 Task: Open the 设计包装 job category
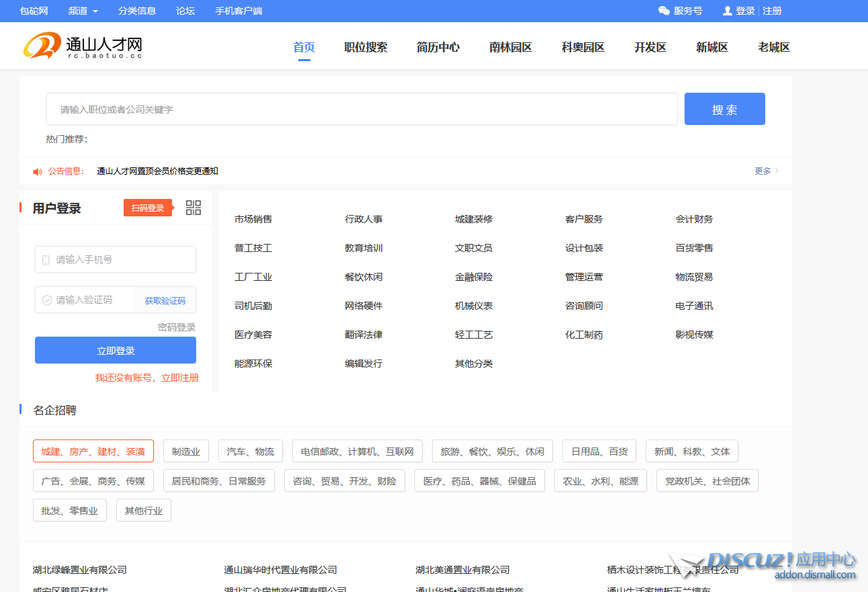(x=584, y=248)
